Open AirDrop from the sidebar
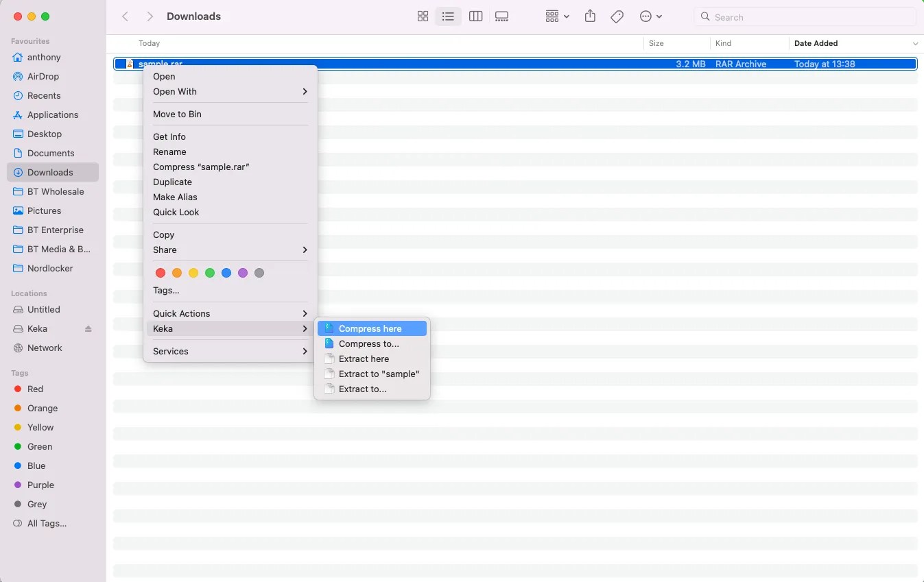 click(44, 76)
